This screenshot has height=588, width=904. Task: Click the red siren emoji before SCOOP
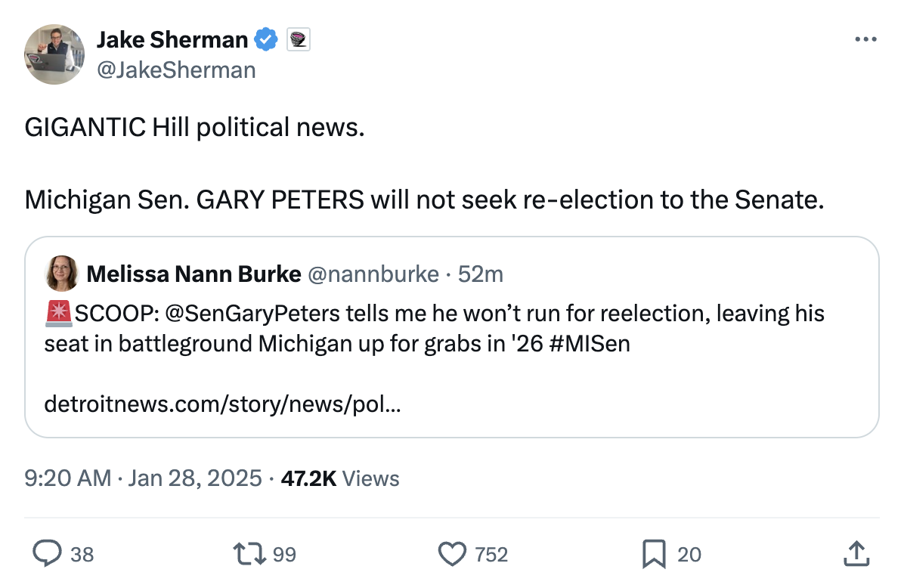(58, 312)
